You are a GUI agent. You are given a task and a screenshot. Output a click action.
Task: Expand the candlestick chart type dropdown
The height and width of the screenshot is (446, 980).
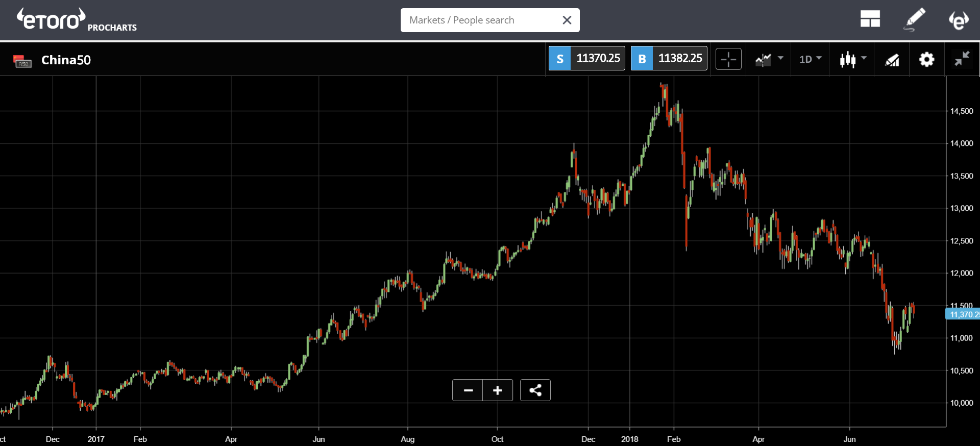[x=853, y=60]
